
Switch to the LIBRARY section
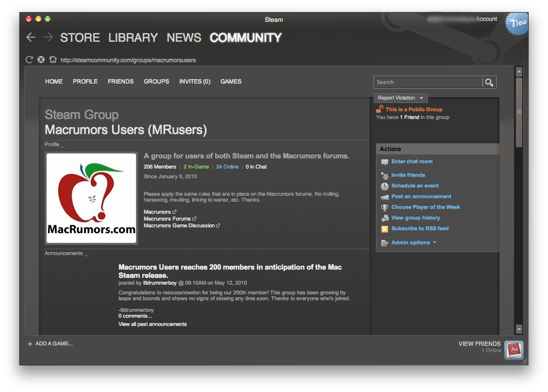tap(133, 37)
